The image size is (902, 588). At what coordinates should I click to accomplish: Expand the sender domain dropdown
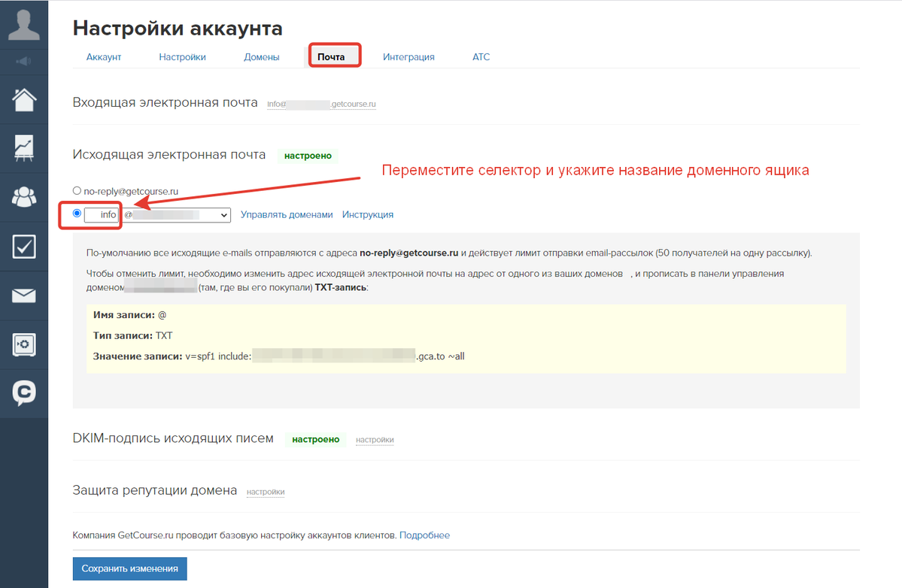point(178,215)
